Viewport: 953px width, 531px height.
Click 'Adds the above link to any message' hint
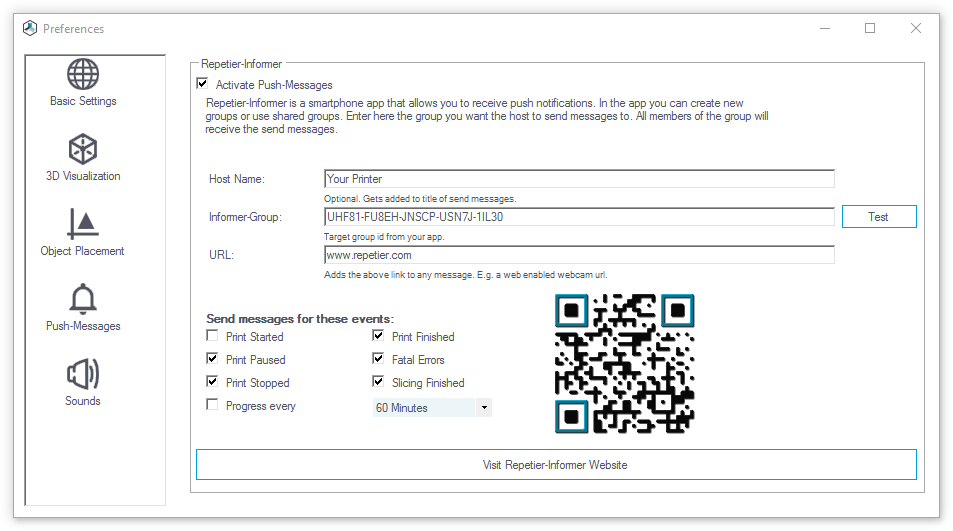point(466,275)
